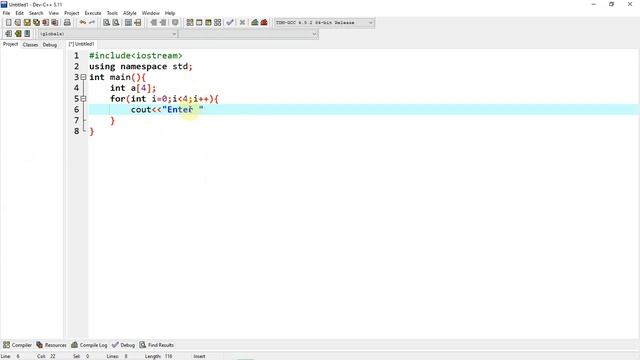Click the Save All toolbar icon
Viewport: 640px width, 360px height.
click(x=36, y=22)
